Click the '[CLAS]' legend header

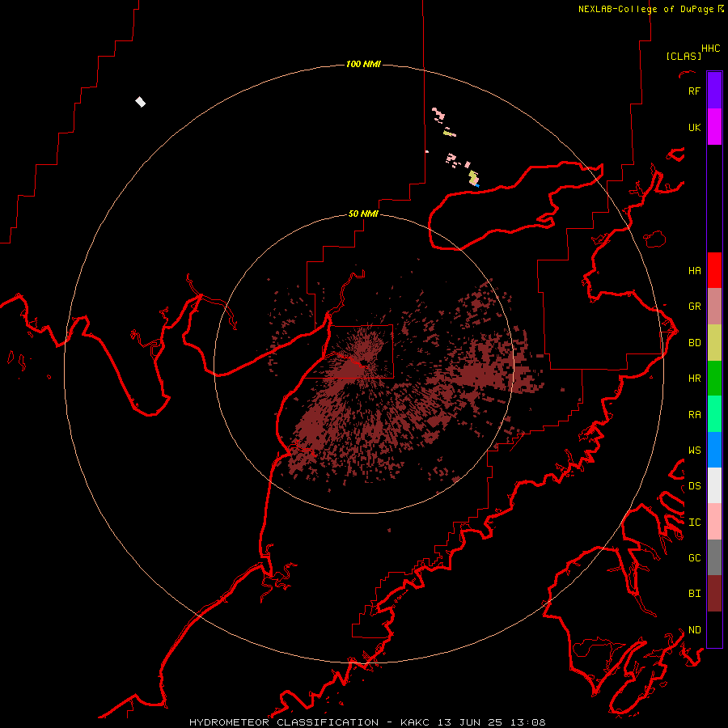tap(684, 56)
